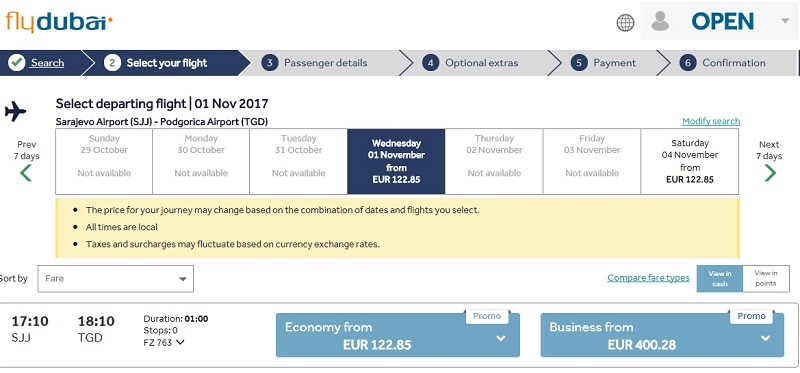Open the globe language selector
The height and width of the screenshot is (373, 800).
coord(625,22)
